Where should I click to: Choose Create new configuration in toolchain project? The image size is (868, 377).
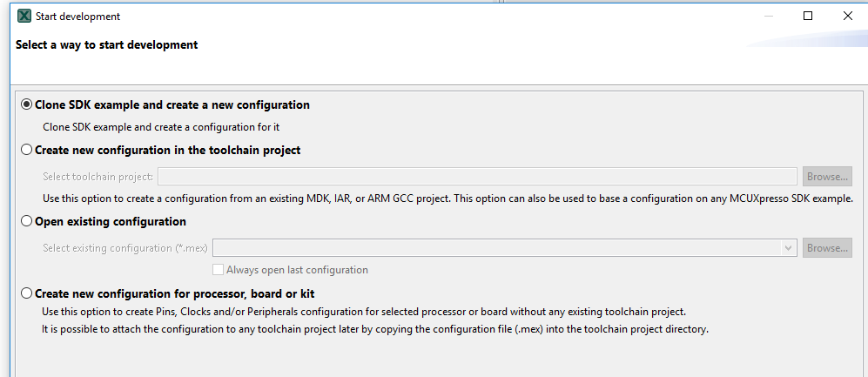tap(26, 150)
